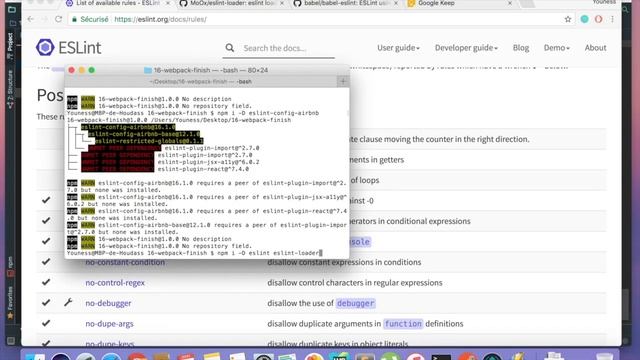Switch to babel/babel-eslint tab
This screenshot has height=360, width=640.
click(x=346, y=3)
